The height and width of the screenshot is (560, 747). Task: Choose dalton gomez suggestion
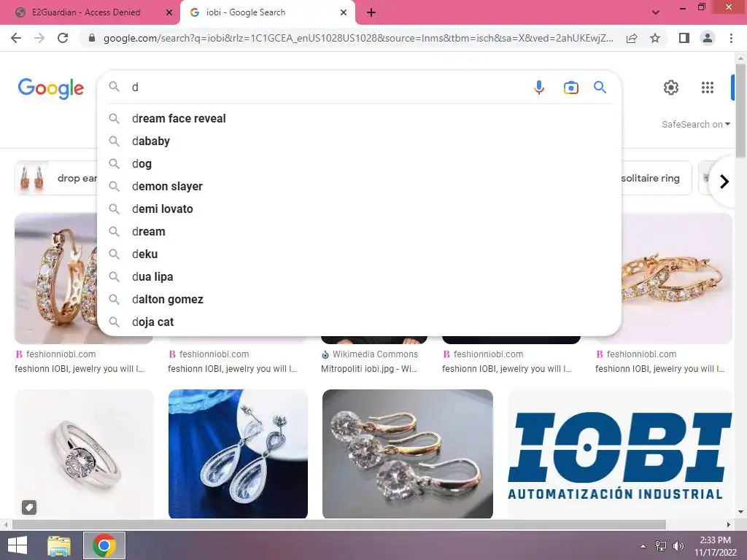359,300
